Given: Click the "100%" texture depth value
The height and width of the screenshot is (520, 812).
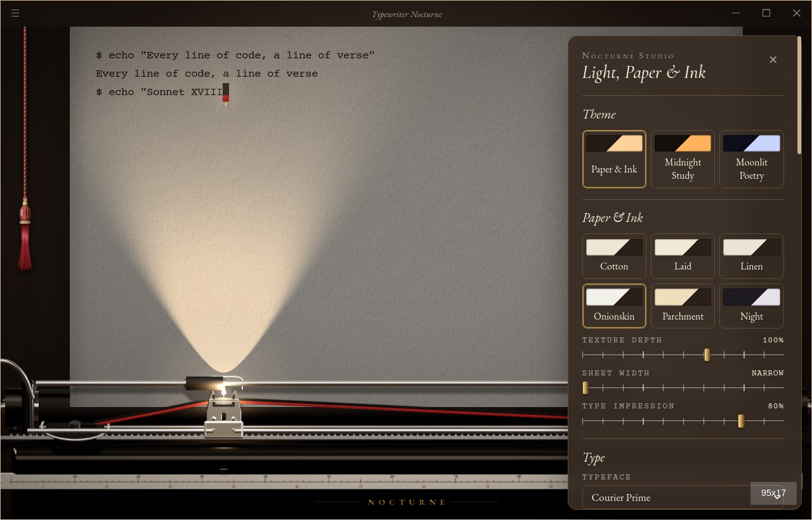Looking at the screenshot, I should (773, 340).
